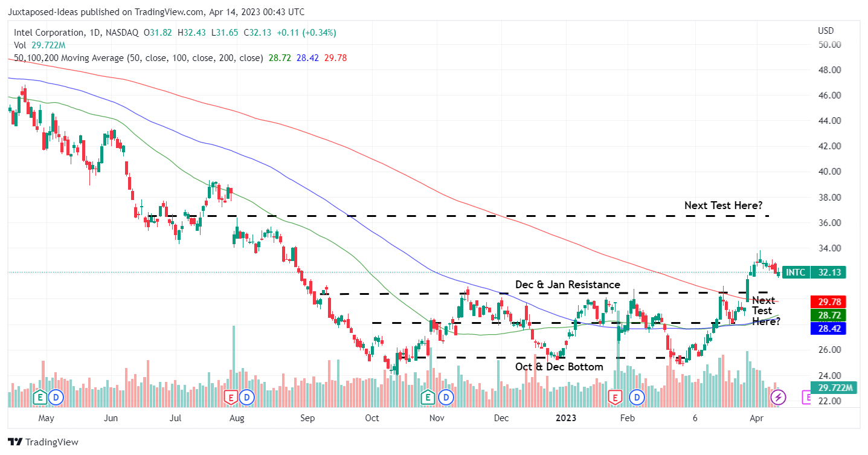This screenshot has width=868, height=455.
Task: Select the dividend D marker near November
Action: pyautogui.click(x=446, y=397)
